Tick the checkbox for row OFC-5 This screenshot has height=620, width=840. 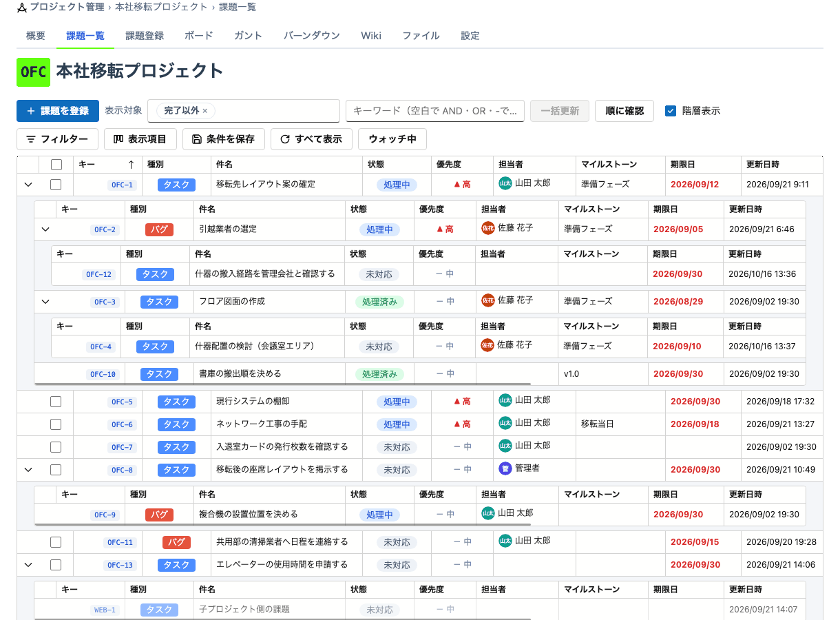pos(56,402)
